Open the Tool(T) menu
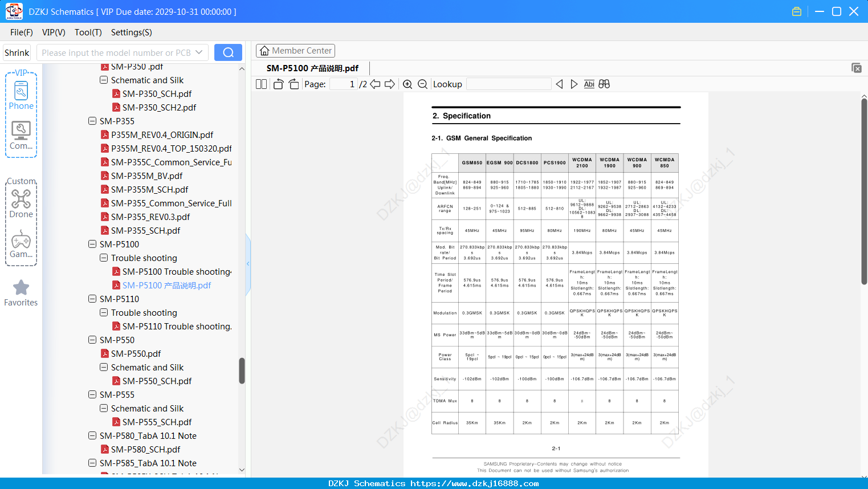This screenshot has width=868, height=489. point(88,32)
